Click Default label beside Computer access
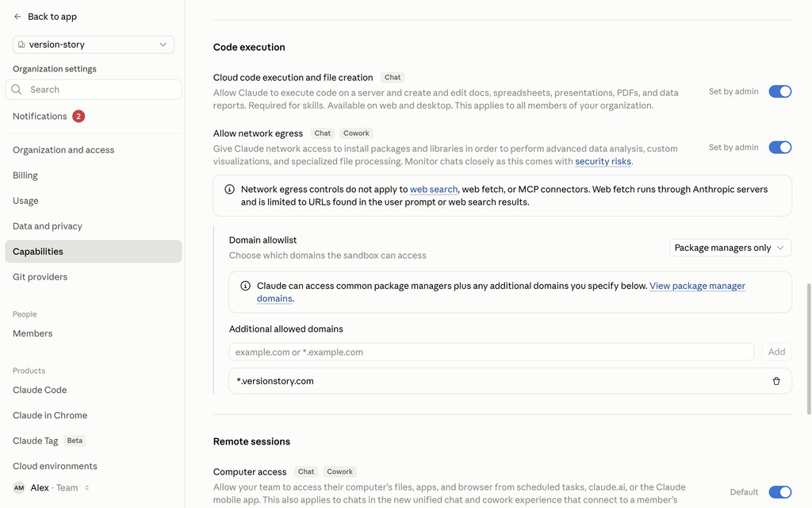The image size is (812, 508). point(744,492)
